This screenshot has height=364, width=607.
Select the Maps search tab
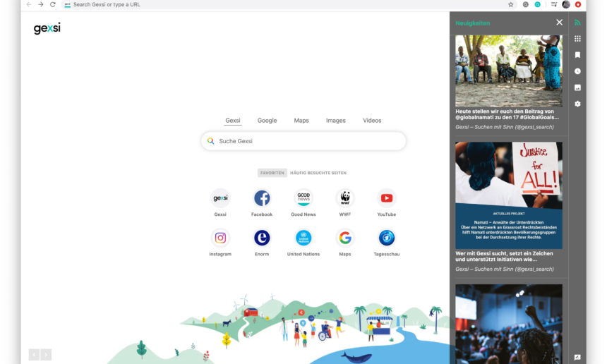tap(301, 121)
